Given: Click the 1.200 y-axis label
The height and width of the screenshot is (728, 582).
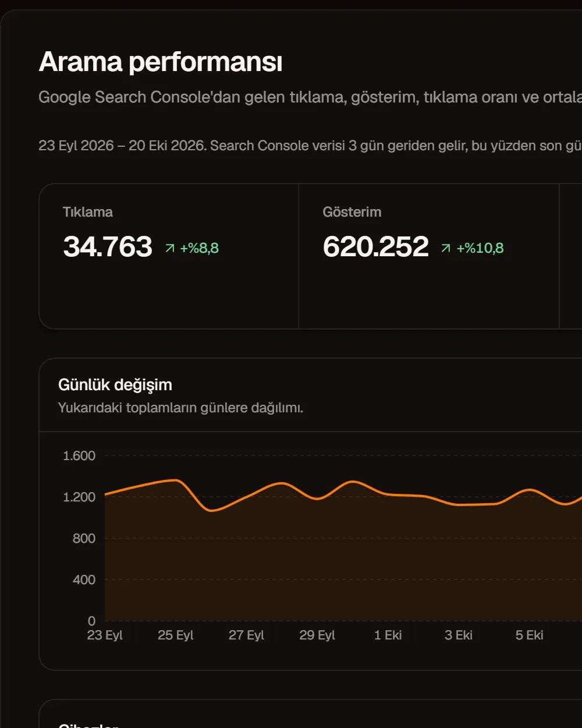Looking at the screenshot, I should click(x=79, y=497).
